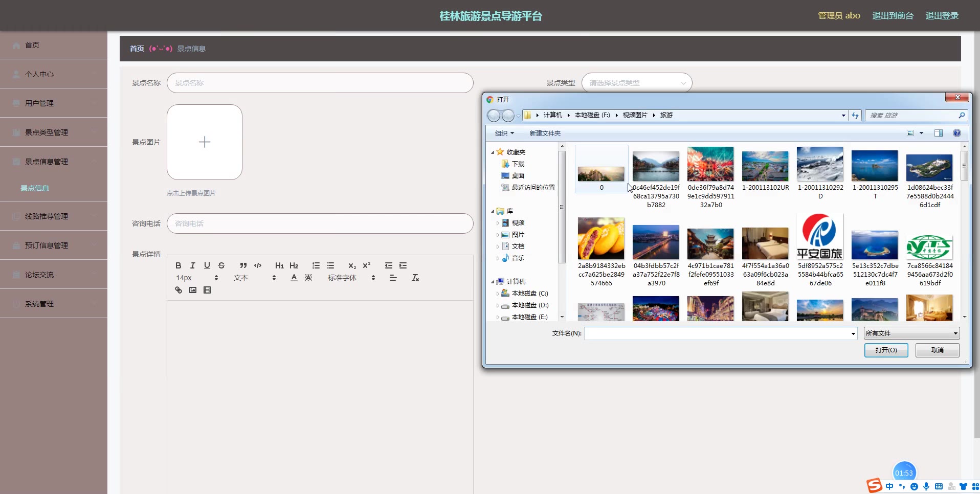Click 退出登录 in the header
This screenshot has height=494, width=980.
point(942,16)
